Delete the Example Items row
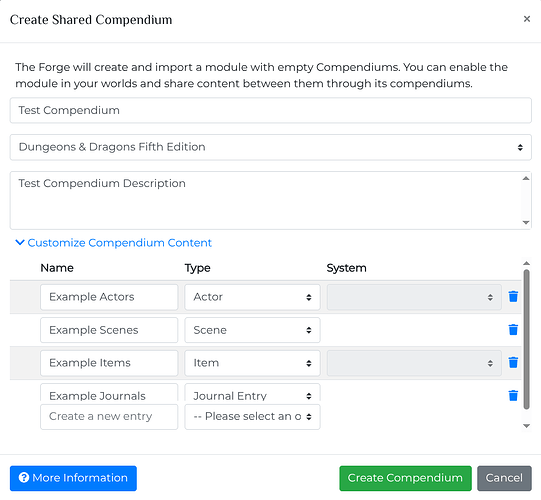Image resolution: width=541 pixels, height=500 pixels. [513, 362]
